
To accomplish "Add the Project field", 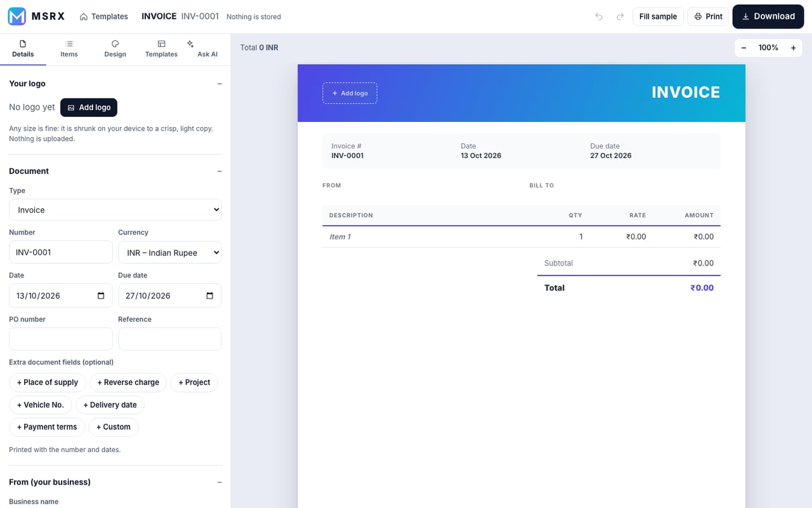I will click(x=194, y=382).
